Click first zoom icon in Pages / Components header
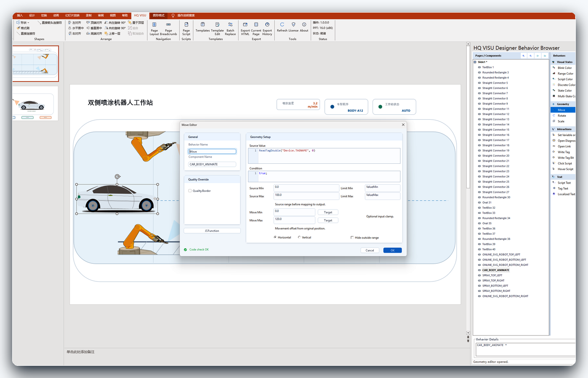 click(524, 55)
